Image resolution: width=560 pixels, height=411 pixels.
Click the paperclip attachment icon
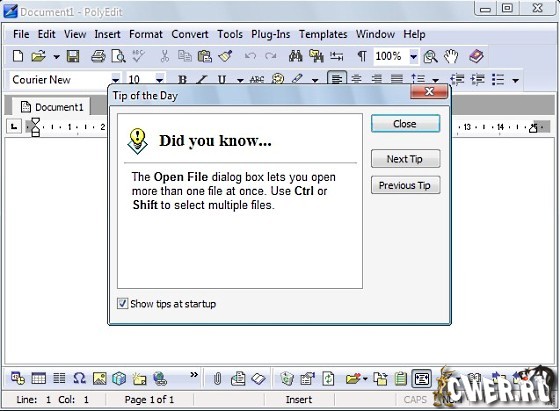pos(217,379)
